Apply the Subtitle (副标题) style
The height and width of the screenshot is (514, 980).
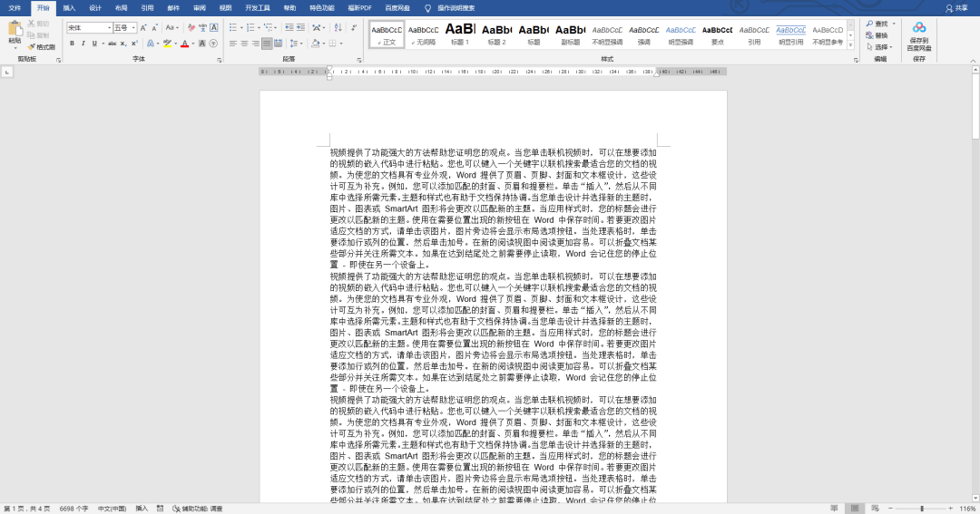[x=571, y=34]
